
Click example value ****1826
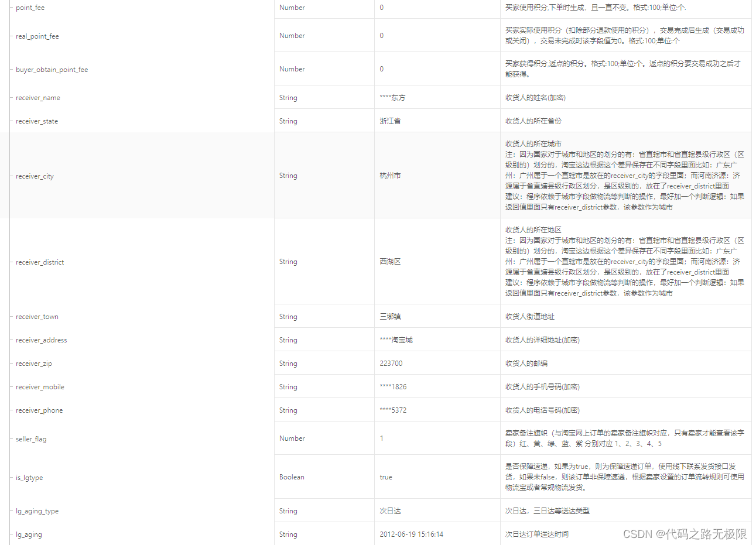point(393,387)
